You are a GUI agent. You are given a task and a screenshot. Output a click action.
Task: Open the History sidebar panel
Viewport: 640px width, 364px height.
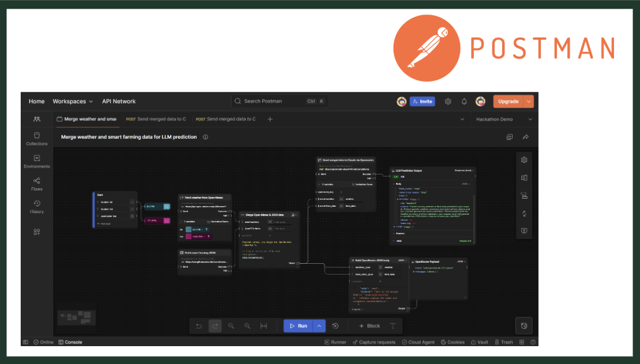37,207
